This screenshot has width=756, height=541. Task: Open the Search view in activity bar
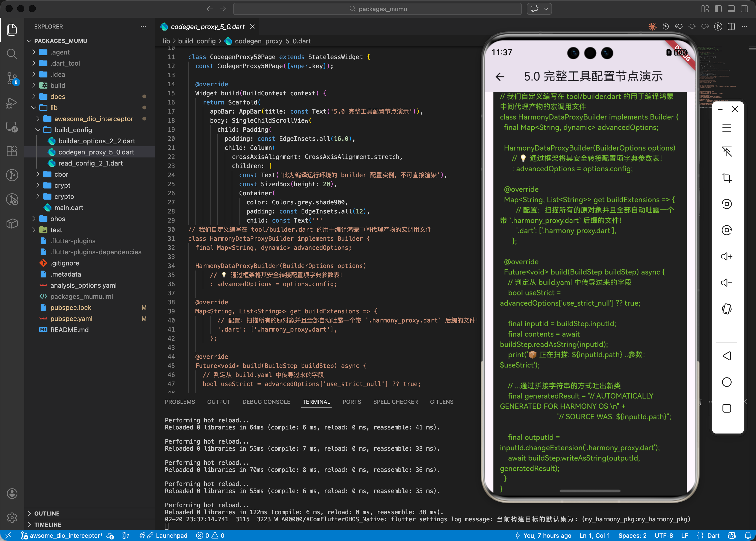[x=12, y=54]
